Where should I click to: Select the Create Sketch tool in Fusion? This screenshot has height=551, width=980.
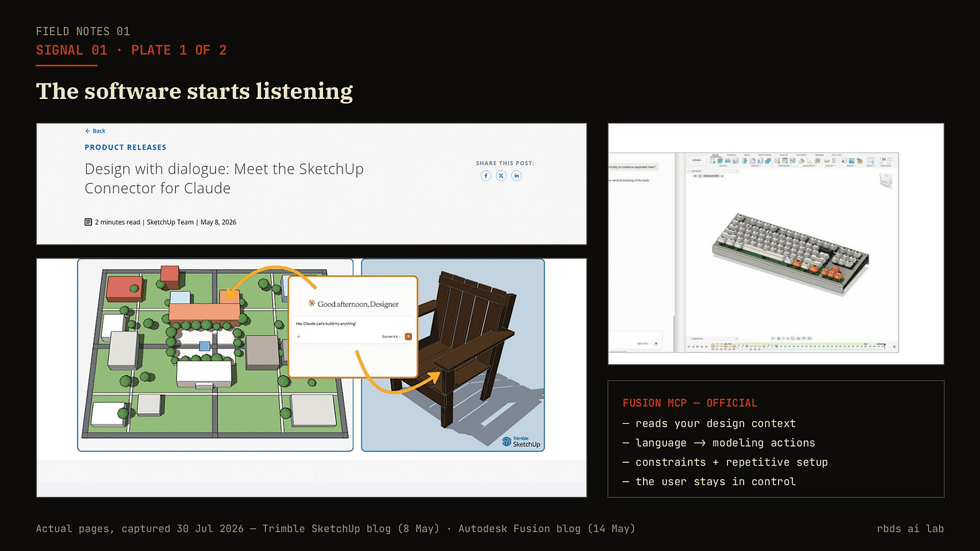[x=713, y=161]
